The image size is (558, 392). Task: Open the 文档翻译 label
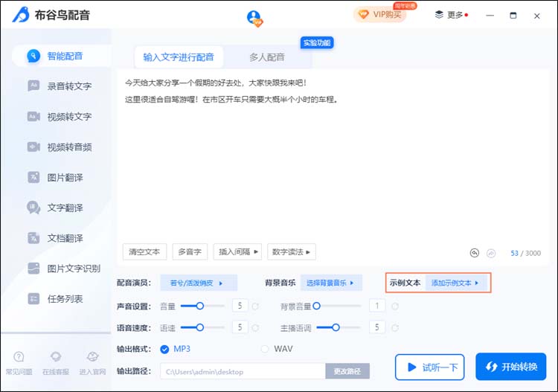tap(65, 238)
